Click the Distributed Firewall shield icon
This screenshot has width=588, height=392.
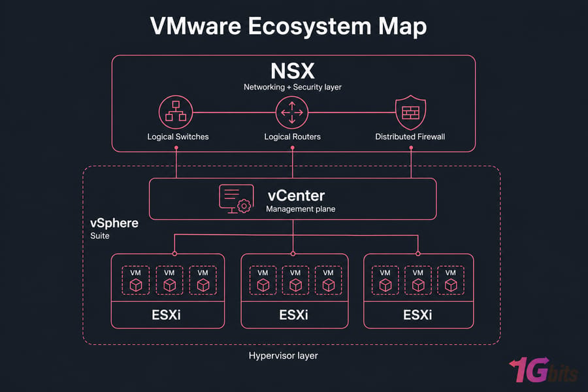[411, 112]
